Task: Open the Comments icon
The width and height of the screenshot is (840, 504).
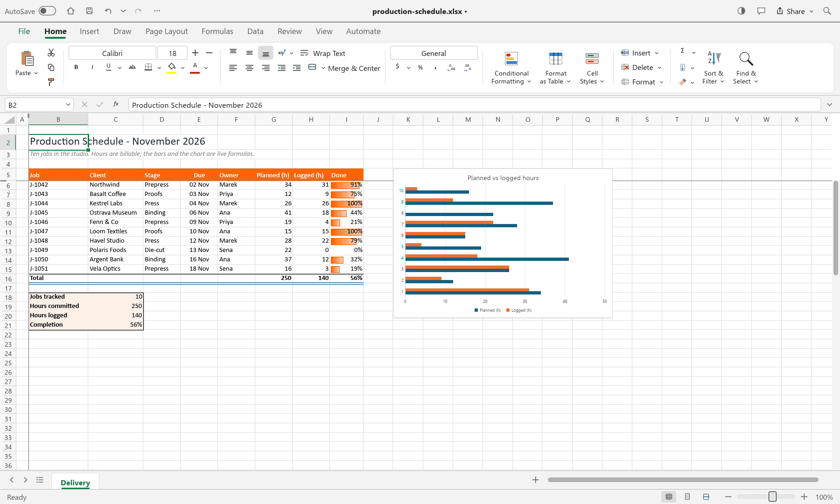Action: pos(761,11)
